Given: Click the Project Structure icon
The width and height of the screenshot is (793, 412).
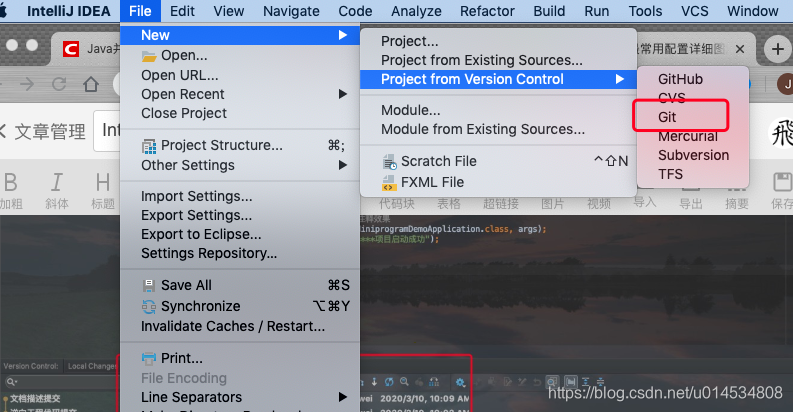Looking at the screenshot, I should pyautogui.click(x=149, y=145).
